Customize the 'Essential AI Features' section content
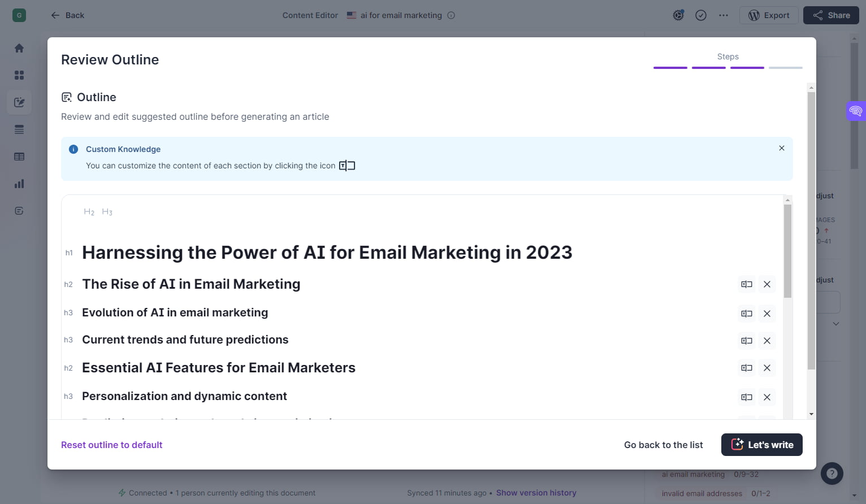 (x=746, y=368)
